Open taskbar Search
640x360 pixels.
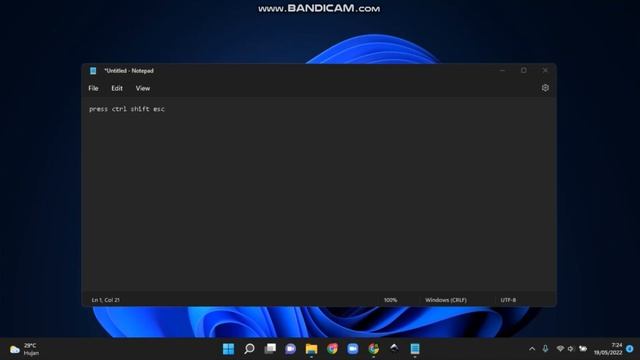click(x=249, y=349)
